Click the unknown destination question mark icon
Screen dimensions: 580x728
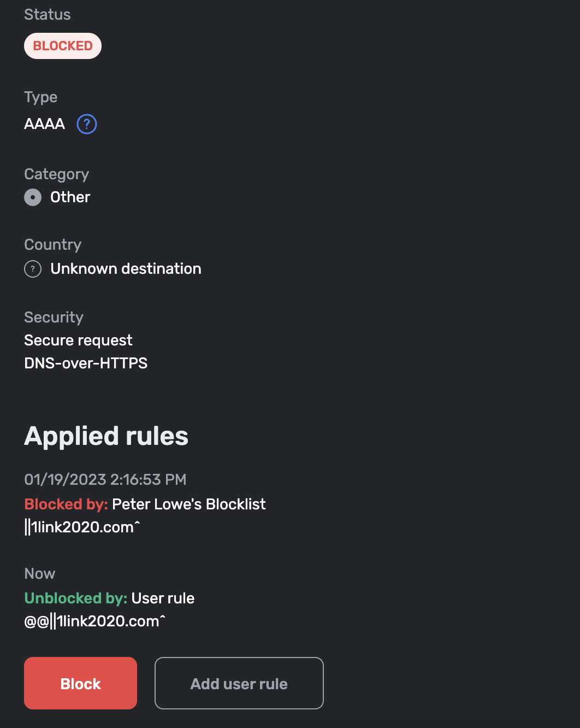coord(33,269)
